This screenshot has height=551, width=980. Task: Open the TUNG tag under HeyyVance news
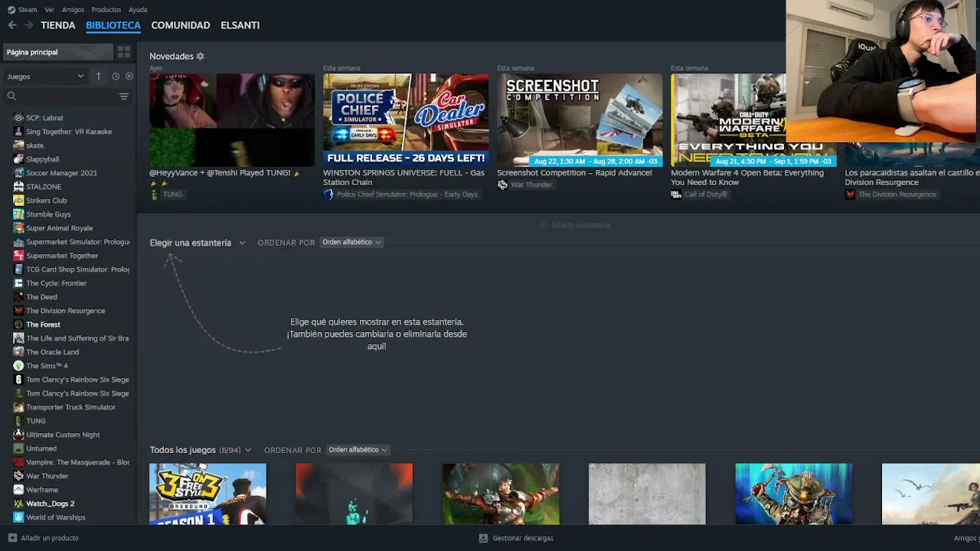(172, 194)
